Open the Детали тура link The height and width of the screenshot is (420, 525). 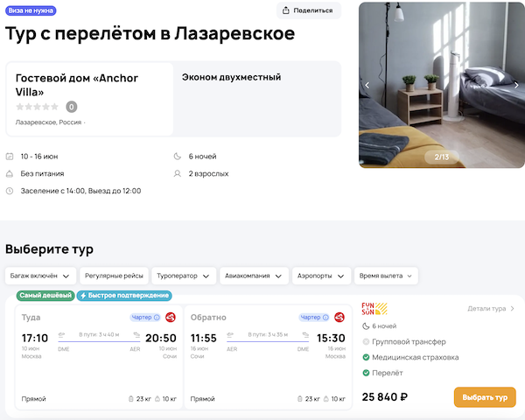click(x=491, y=308)
